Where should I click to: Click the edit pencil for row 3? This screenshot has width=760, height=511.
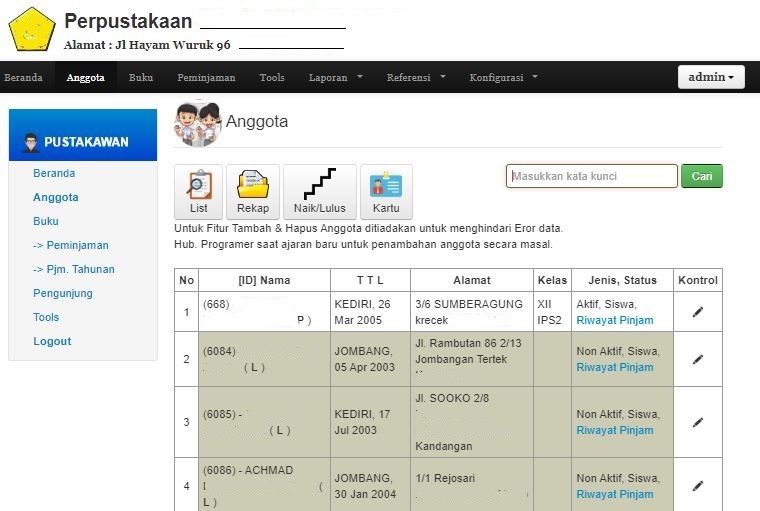(697, 422)
